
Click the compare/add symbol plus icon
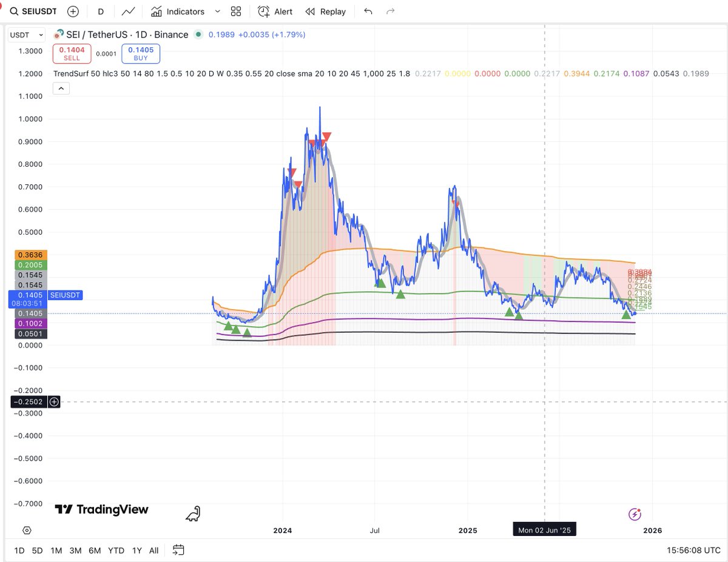point(73,11)
